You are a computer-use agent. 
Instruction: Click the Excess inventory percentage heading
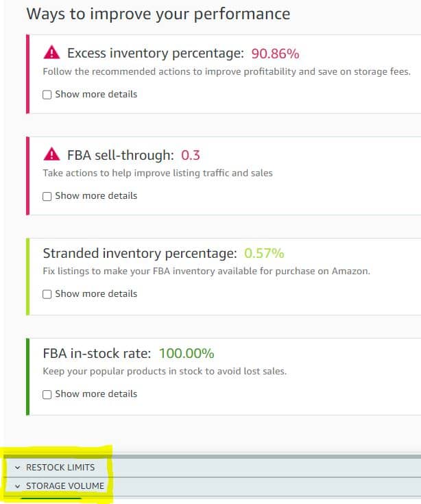point(156,53)
